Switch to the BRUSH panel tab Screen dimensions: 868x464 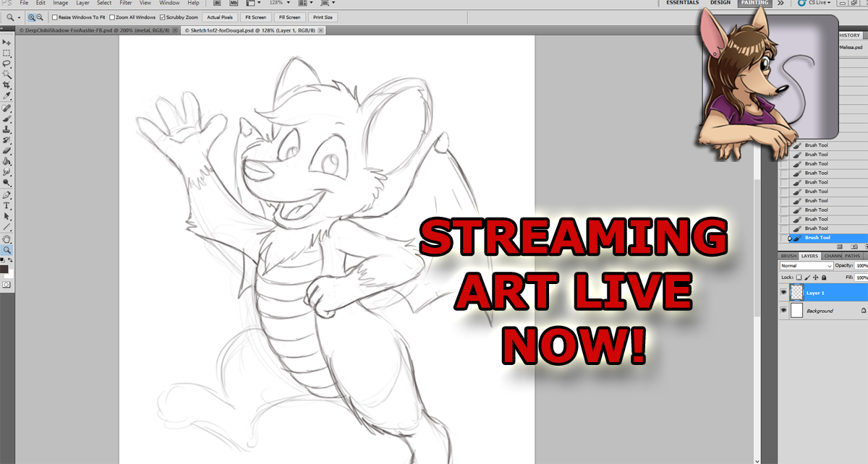[788, 256]
